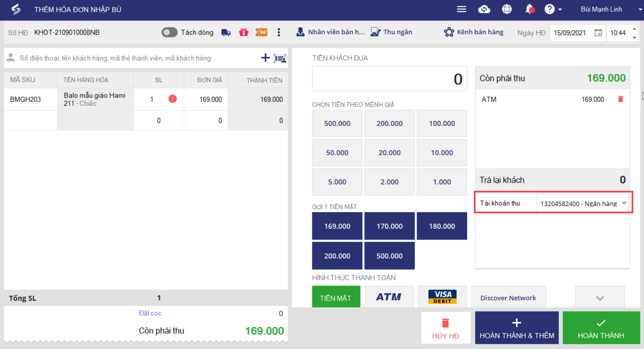
Task: Open the three-dot more options menu
Action: click(279, 32)
